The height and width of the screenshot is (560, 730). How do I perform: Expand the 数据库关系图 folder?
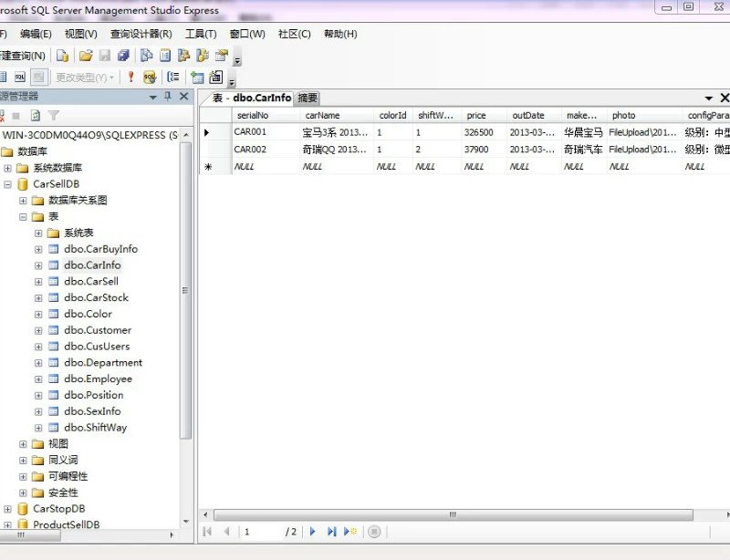(23, 201)
